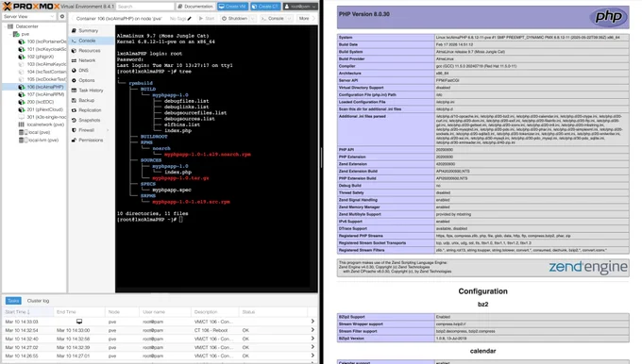Sort by End Time column header
Viewport: 642px width, 364px height.
pyautogui.click(x=79, y=312)
